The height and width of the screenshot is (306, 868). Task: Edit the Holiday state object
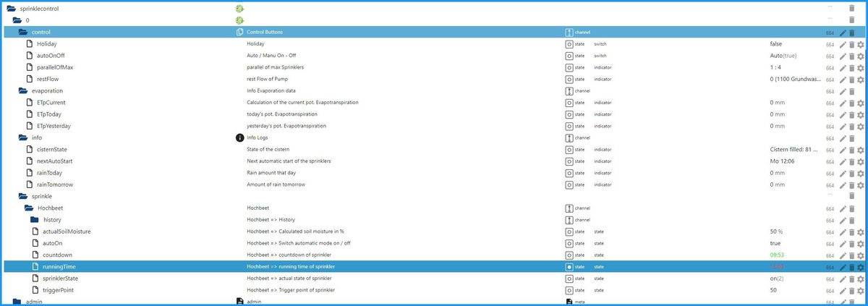pyautogui.click(x=843, y=44)
